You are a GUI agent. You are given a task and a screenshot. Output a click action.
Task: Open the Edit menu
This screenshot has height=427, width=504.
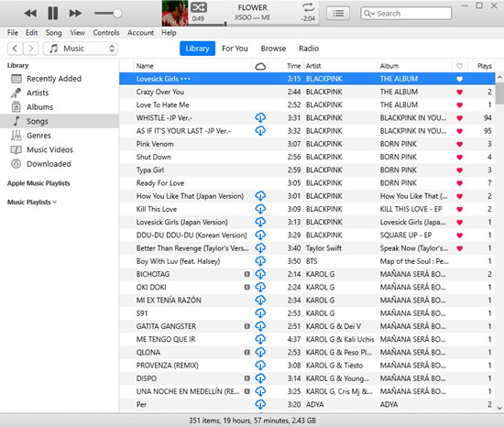coord(31,33)
